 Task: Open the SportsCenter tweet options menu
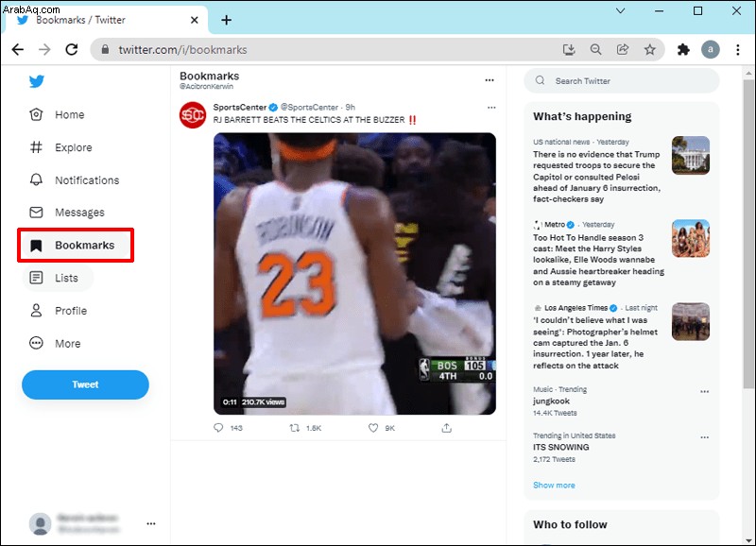coord(491,108)
